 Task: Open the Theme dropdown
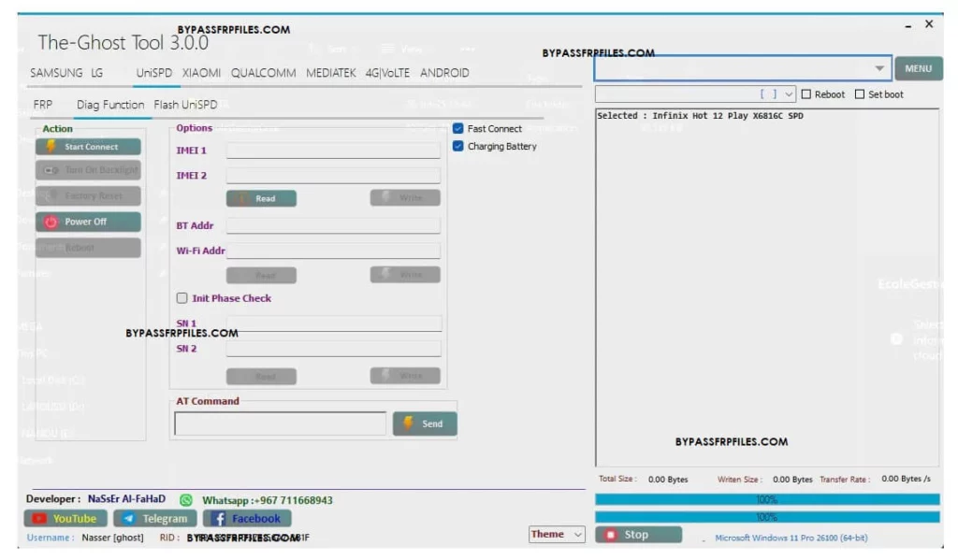[557, 535]
